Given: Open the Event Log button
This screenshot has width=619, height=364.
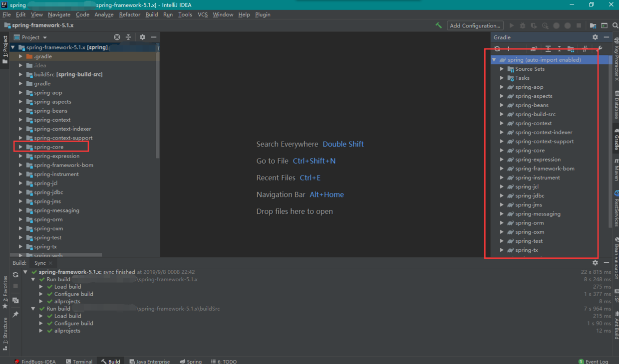Looking at the screenshot, I should click(x=594, y=361).
